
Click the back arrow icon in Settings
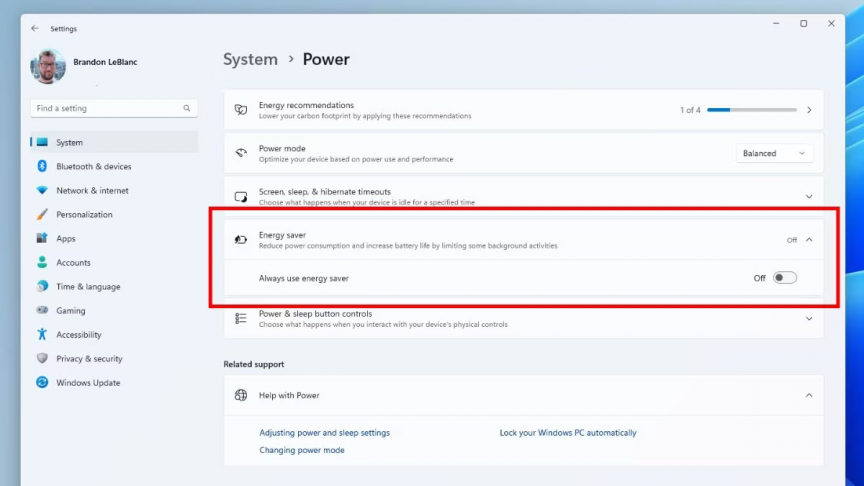coord(35,28)
